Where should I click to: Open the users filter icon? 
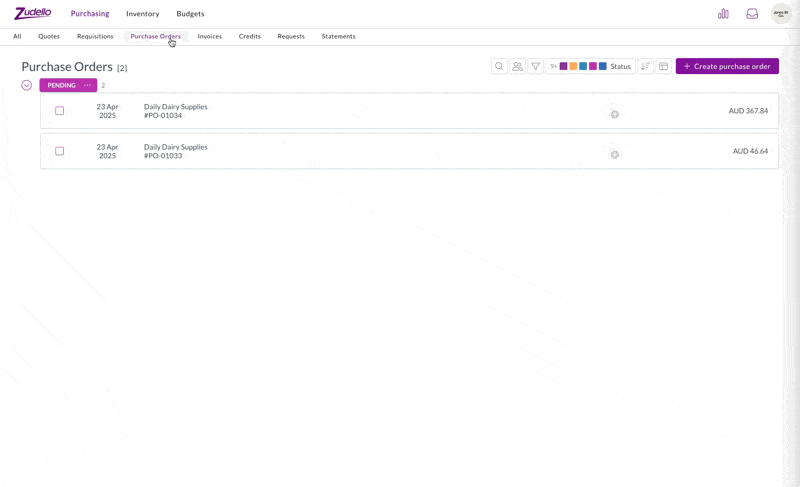[517, 66]
